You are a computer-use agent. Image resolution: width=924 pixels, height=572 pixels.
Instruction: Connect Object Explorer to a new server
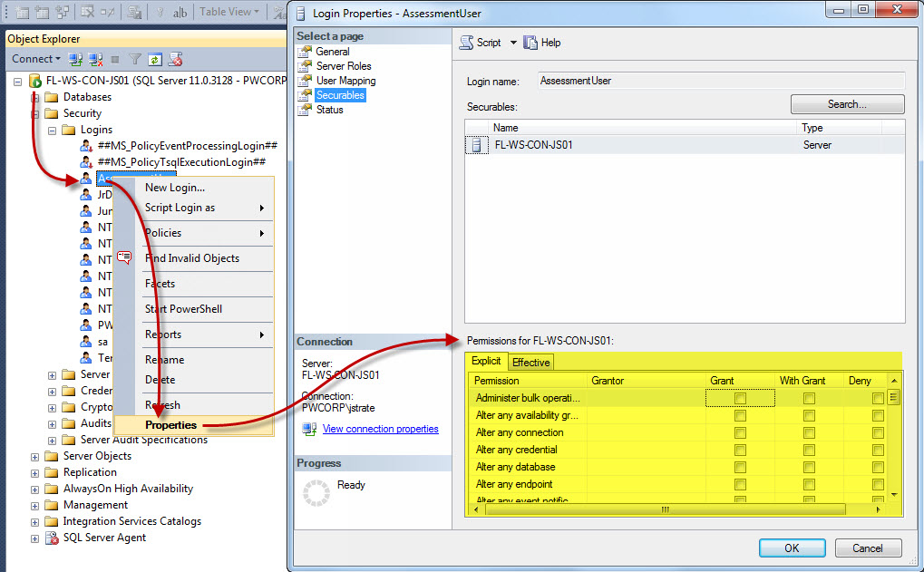75,58
